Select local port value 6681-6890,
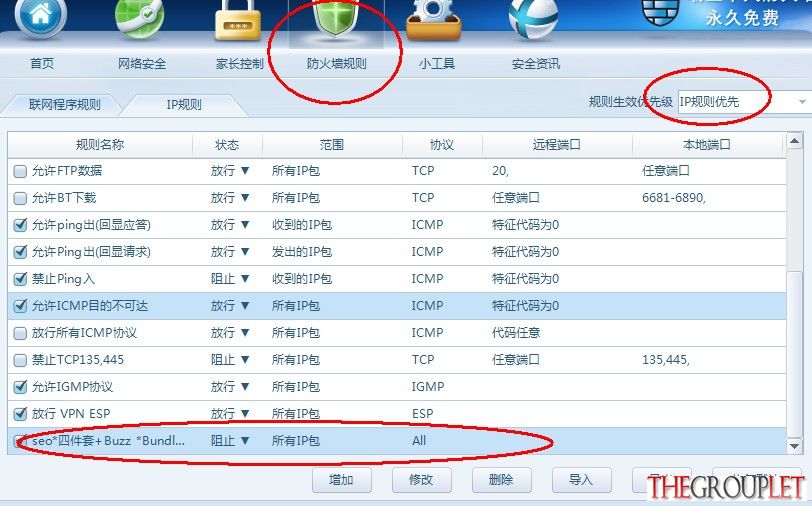812x506 pixels. tap(674, 198)
